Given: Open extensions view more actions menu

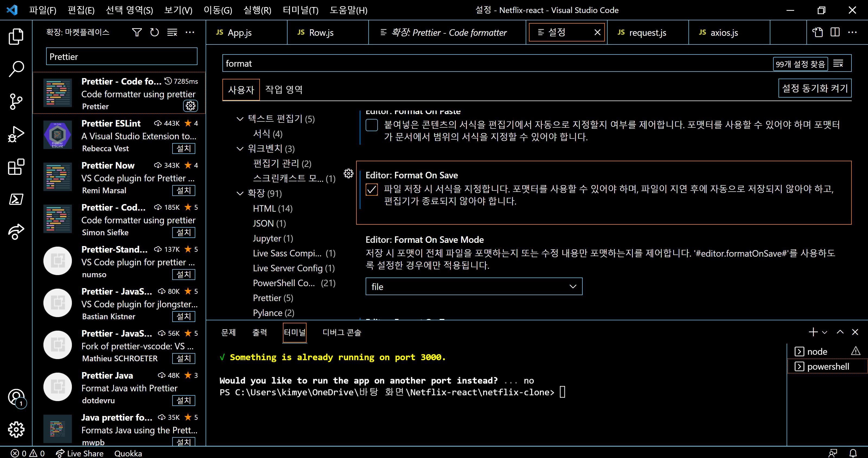Looking at the screenshot, I should point(190,32).
